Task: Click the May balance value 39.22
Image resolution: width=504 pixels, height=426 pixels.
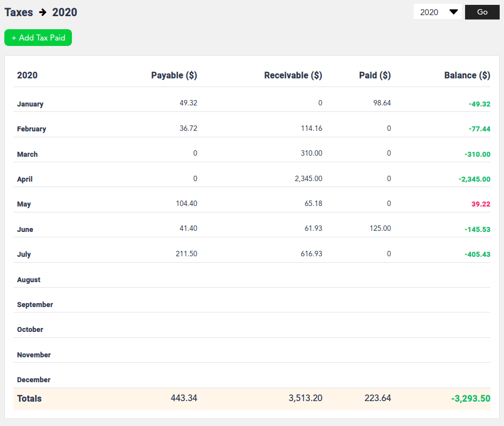Action: coord(480,204)
